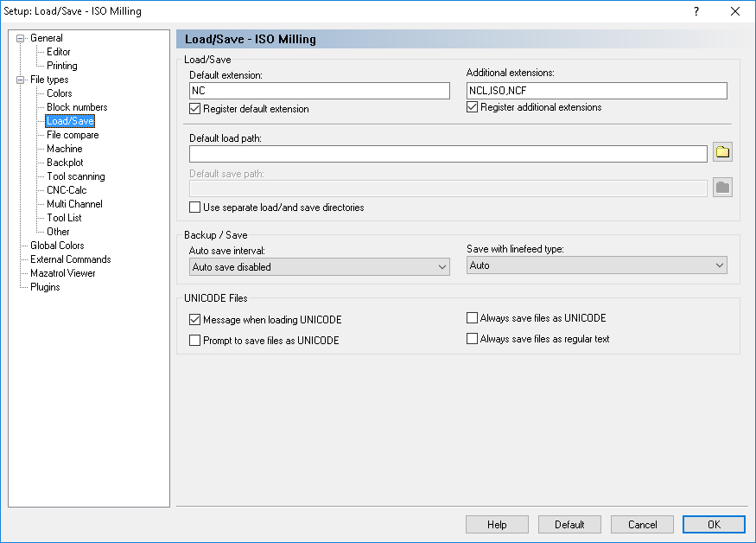Click the Default button

tap(569, 525)
